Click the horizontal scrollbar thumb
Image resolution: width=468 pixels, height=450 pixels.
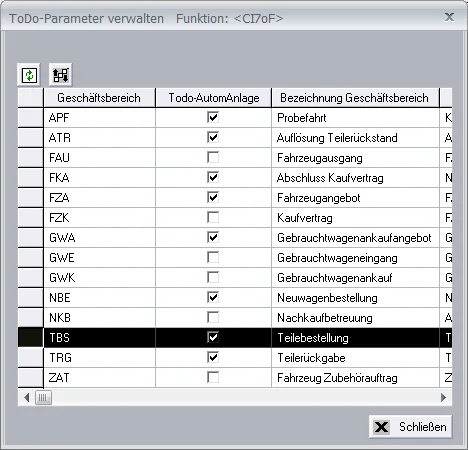click(x=43, y=397)
